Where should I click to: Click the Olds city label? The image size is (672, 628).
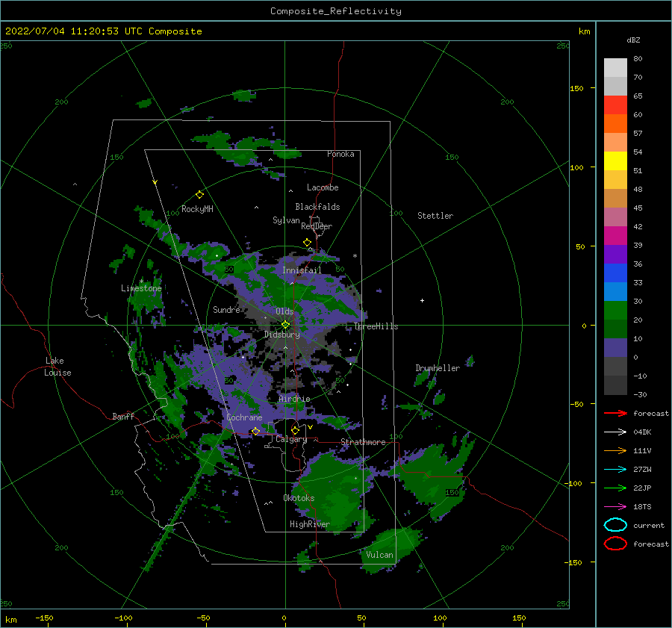click(284, 311)
